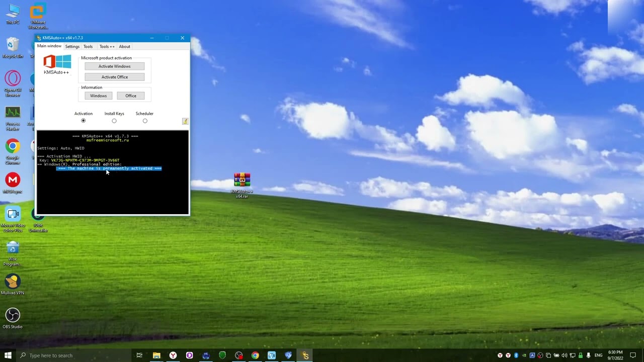Viewport: 644px width, 362px height.
Task: Click the msfreemicrosoft.ru line in console
Action: 108,140
